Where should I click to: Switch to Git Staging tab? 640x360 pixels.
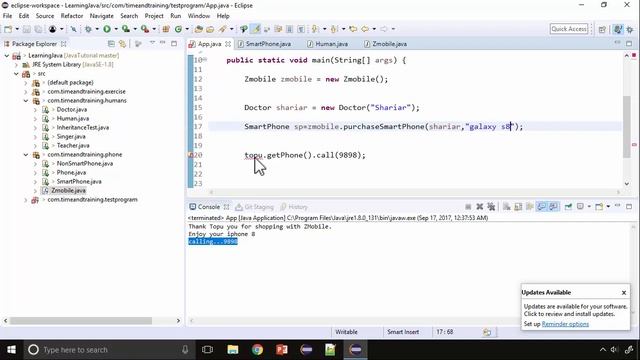pos(254,207)
